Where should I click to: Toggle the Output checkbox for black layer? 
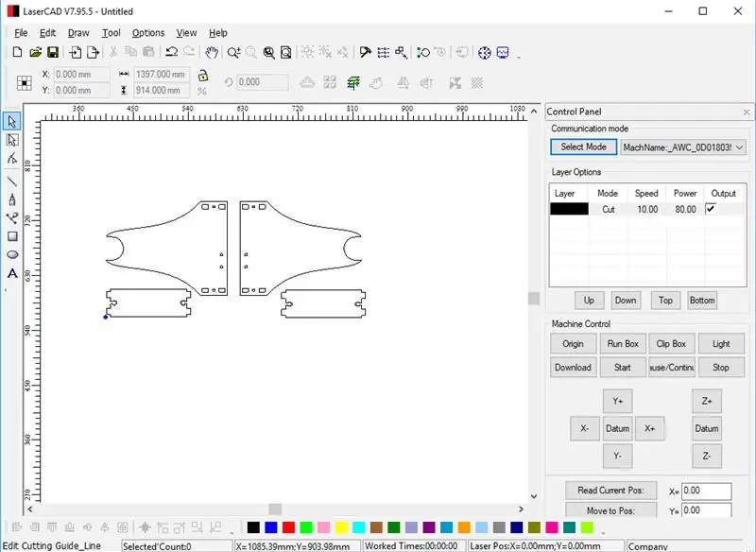[711, 208]
